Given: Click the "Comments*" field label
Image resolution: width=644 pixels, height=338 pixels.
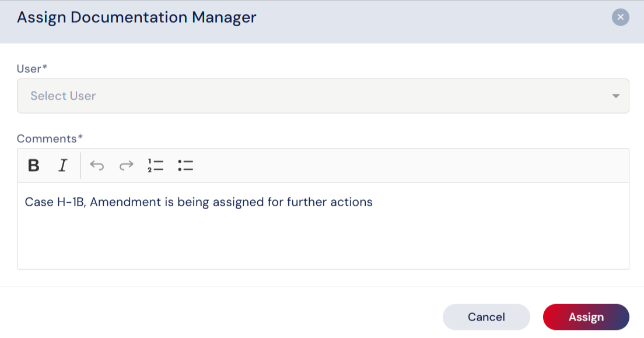Looking at the screenshot, I should [x=50, y=139].
